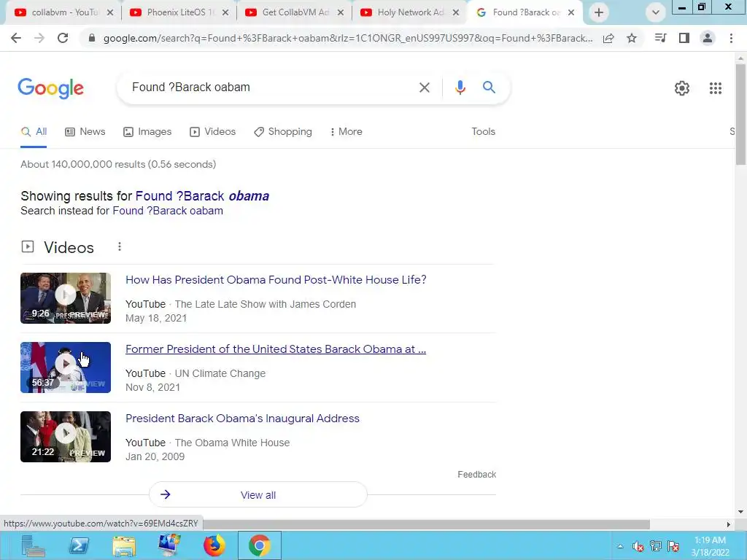Screen dimensions: 747x560
Task: Open tab search dropdown arrow
Action: 656,12
